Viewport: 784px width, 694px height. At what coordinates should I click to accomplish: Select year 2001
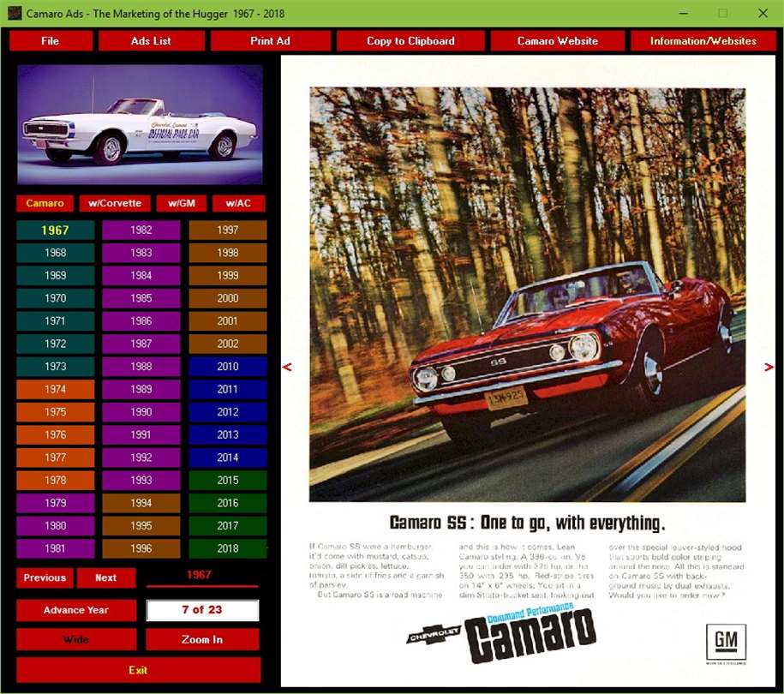[x=228, y=321]
